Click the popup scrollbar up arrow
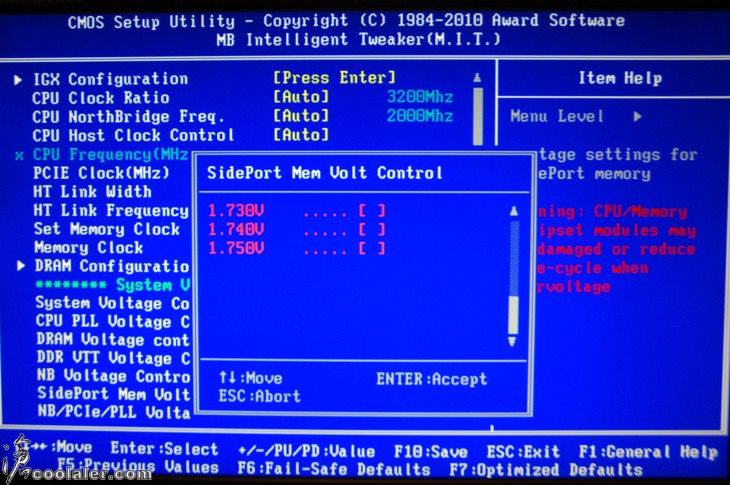 point(514,211)
